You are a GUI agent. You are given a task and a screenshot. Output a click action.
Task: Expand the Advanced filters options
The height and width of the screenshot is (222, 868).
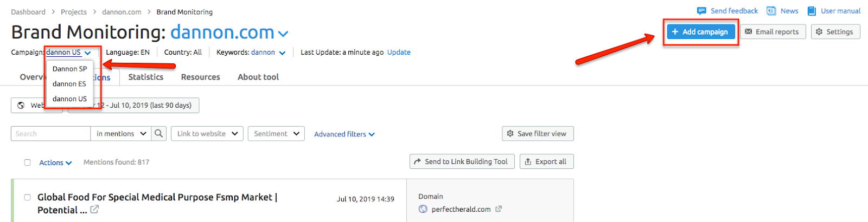pyautogui.click(x=344, y=134)
